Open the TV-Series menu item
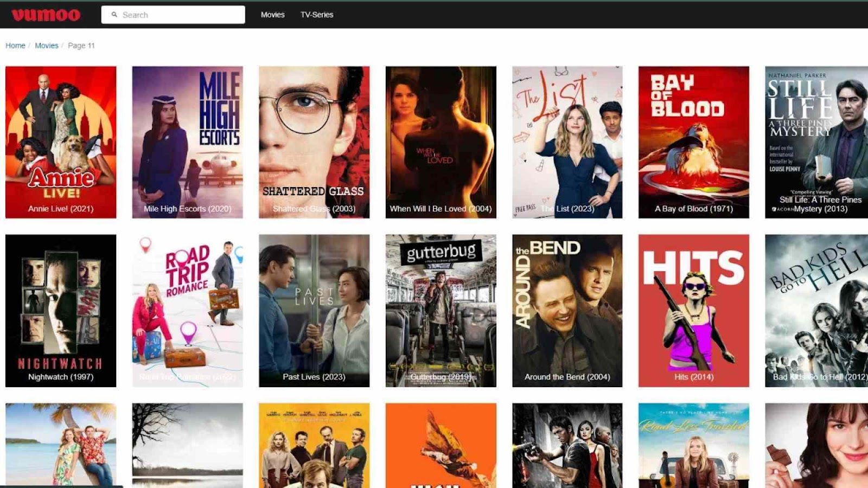 tap(317, 15)
